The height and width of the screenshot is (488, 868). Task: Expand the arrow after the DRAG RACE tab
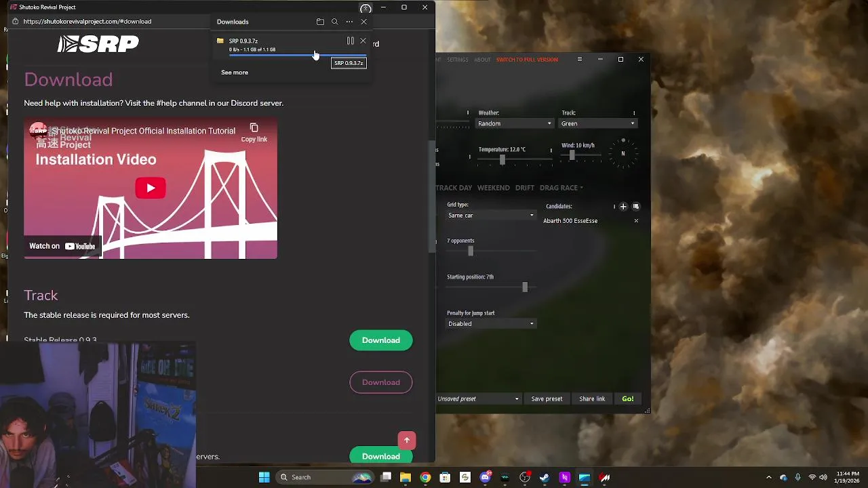581,188
